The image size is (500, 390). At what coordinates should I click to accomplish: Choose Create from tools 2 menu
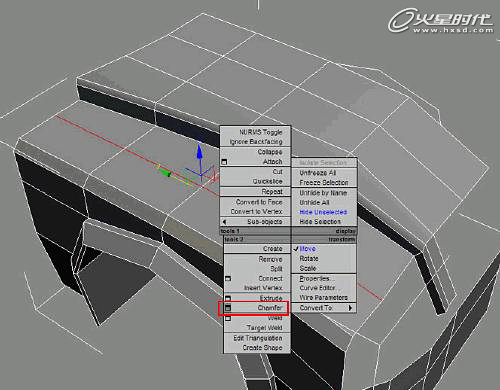(272, 249)
